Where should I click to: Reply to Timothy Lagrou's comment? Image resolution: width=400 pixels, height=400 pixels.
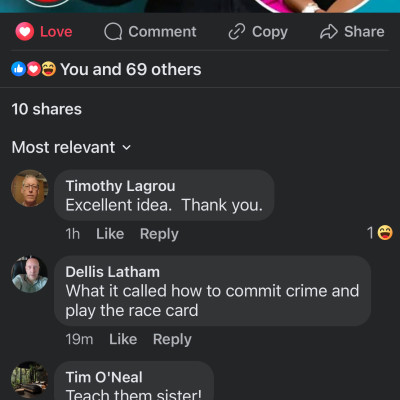(x=159, y=234)
